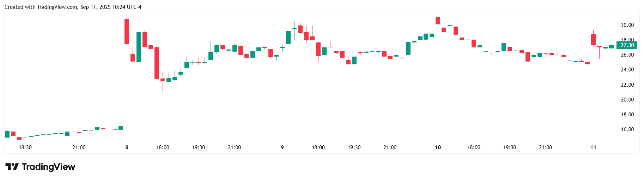Click the current price label 27.30
This screenshot has width=644, height=180.
[627, 45]
